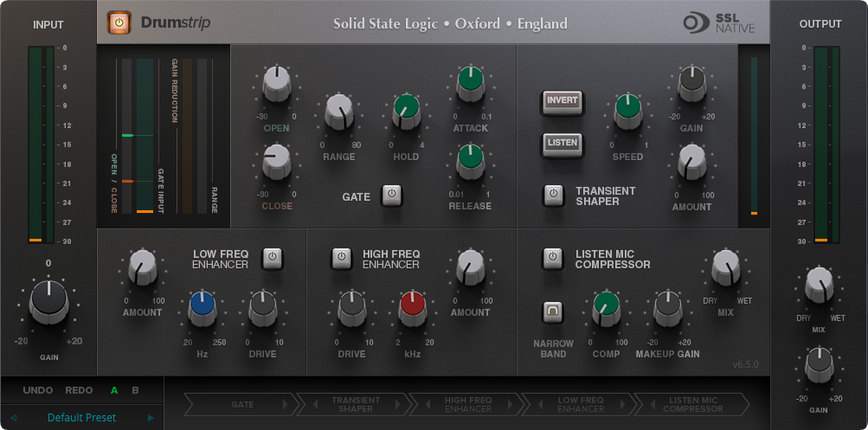The width and height of the screenshot is (868, 430).
Task: Move Listen Mic Compressor block left in order
Action: point(653,405)
